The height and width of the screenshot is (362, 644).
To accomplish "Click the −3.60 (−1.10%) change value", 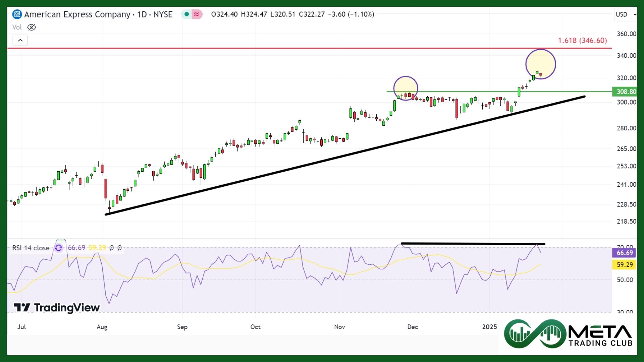I will point(351,14).
